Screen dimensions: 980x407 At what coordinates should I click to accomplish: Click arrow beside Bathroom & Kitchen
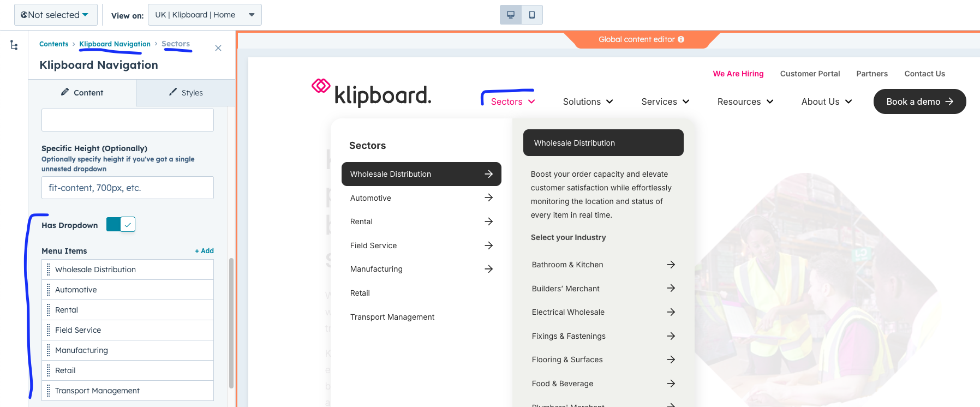click(671, 265)
